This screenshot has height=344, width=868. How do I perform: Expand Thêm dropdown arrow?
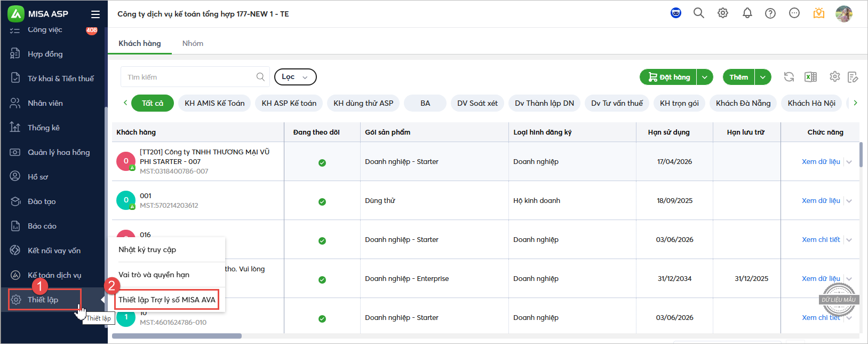763,77
